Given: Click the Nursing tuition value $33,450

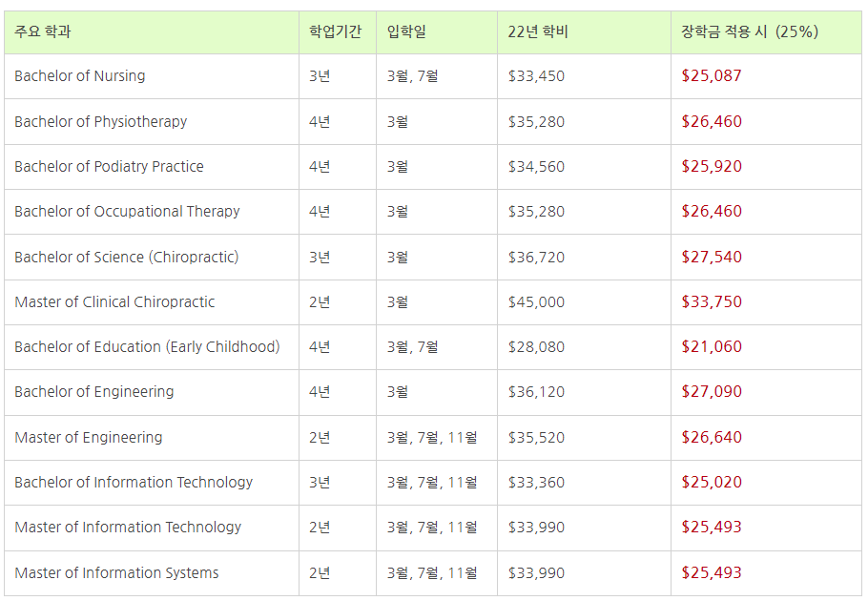Looking at the screenshot, I should (536, 76).
